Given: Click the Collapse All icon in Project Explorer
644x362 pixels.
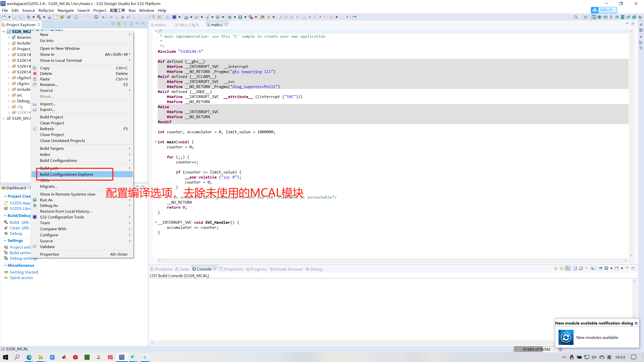Looking at the screenshot, I should [x=113, y=24].
